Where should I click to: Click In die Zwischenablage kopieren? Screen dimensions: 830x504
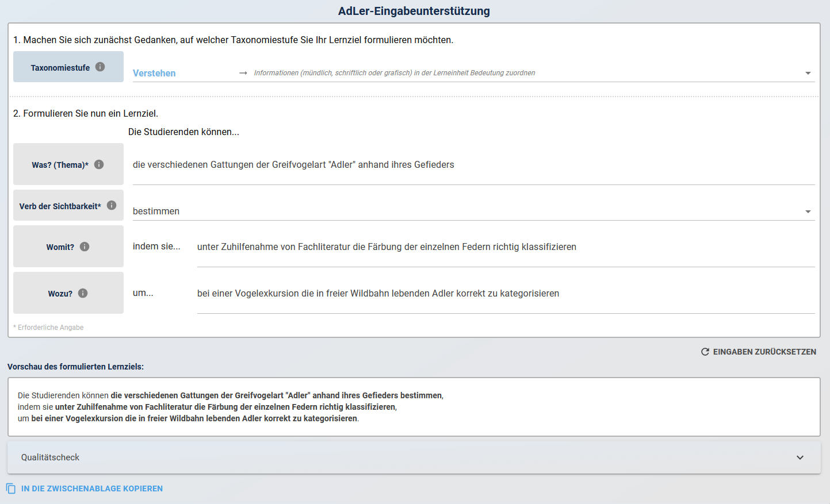tap(92, 488)
